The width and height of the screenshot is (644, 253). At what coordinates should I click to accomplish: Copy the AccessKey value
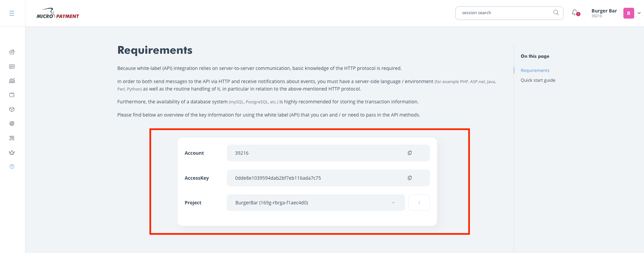point(410,178)
